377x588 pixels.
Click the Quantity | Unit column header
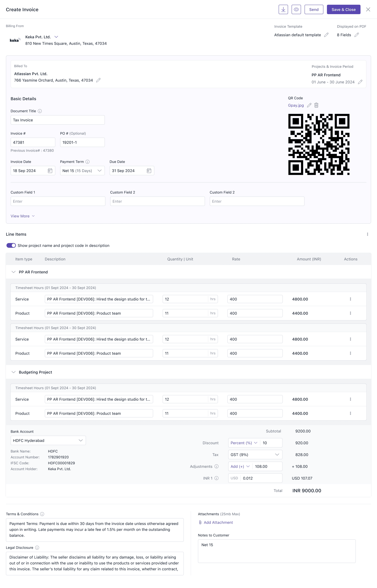tap(180, 259)
